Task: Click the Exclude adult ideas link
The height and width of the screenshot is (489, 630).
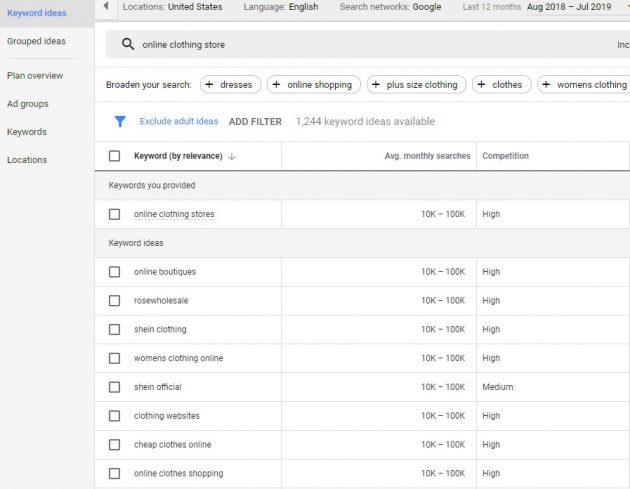Action: pyautogui.click(x=179, y=121)
